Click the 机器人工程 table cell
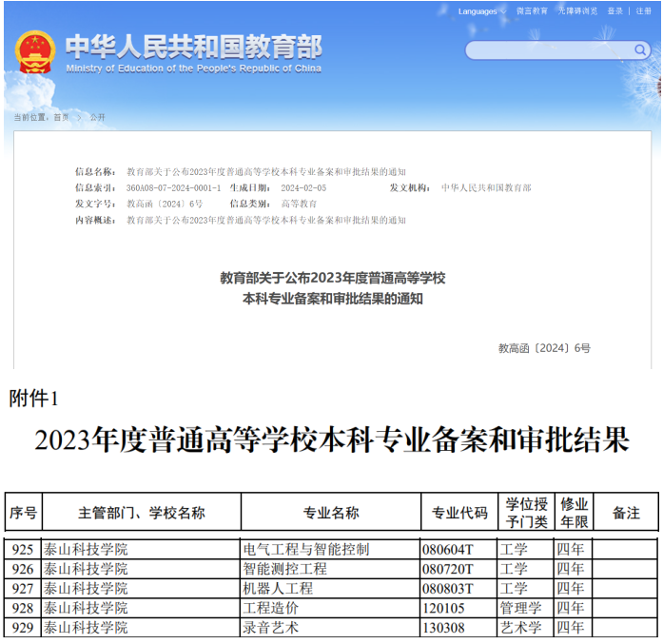The height and width of the screenshot is (644, 663). coord(278,588)
